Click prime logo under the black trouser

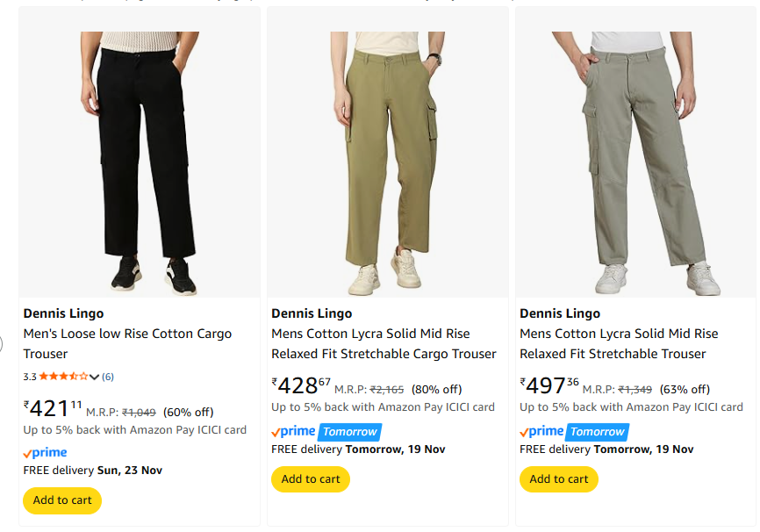pos(46,453)
